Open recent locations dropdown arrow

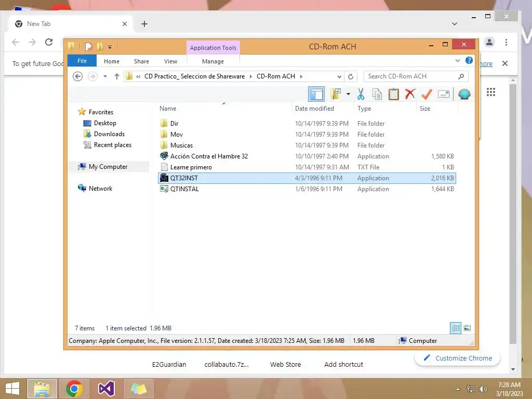tap(105, 76)
